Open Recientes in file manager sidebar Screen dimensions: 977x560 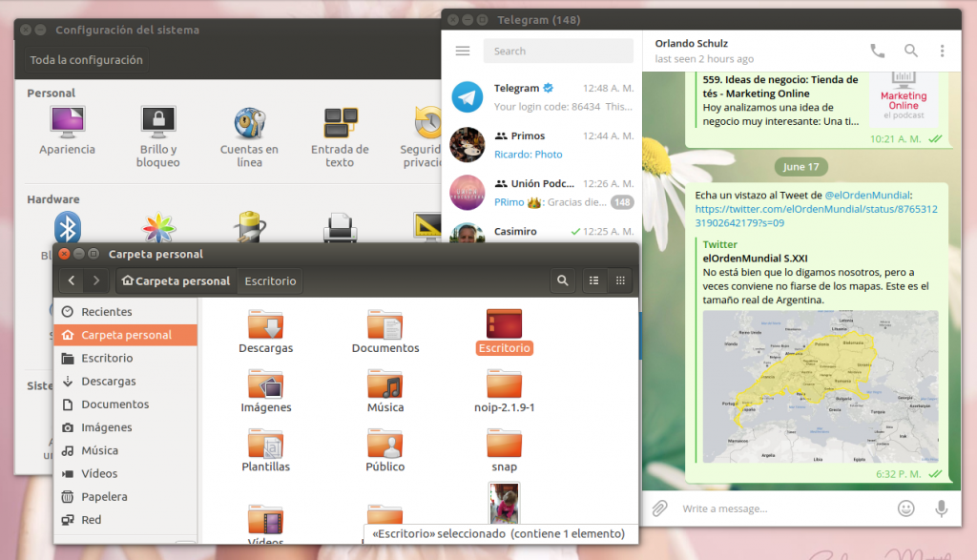(126, 311)
